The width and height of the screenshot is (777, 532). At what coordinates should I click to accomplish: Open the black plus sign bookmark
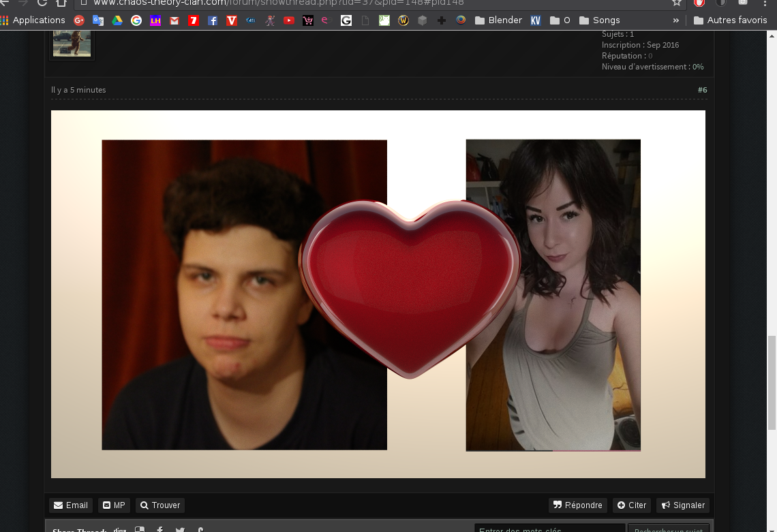pyautogui.click(x=442, y=20)
